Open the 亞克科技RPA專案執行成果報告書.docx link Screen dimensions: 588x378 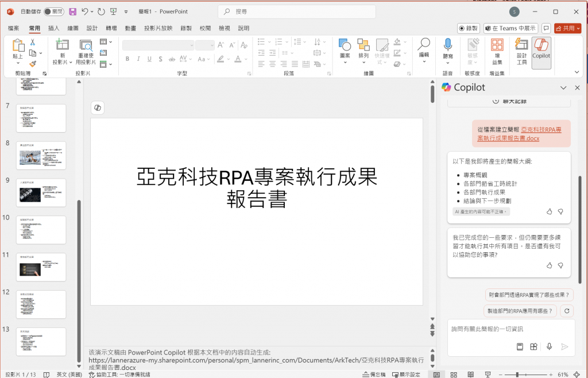(519, 134)
